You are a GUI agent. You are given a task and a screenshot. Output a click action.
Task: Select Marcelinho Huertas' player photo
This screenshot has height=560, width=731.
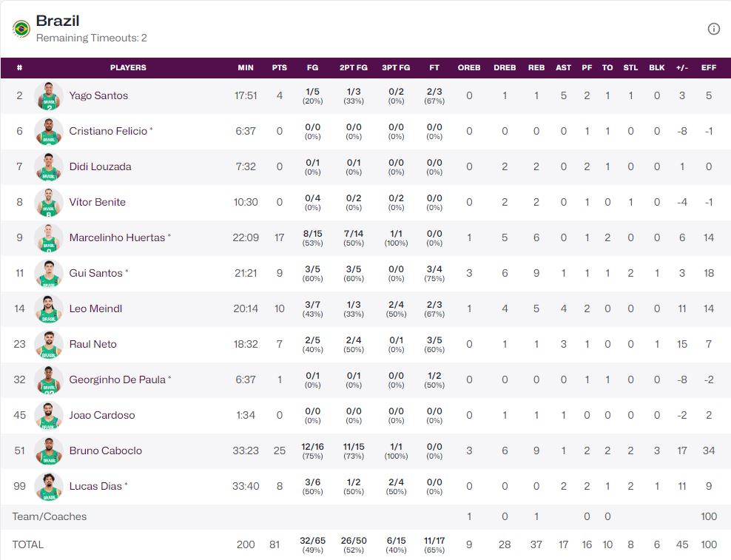pyautogui.click(x=49, y=238)
